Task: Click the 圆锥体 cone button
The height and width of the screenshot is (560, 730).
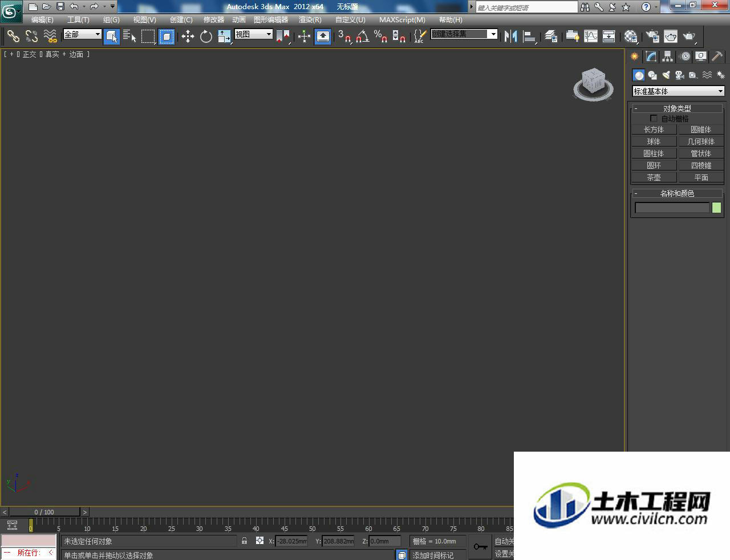Action: [x=701, y=129]
